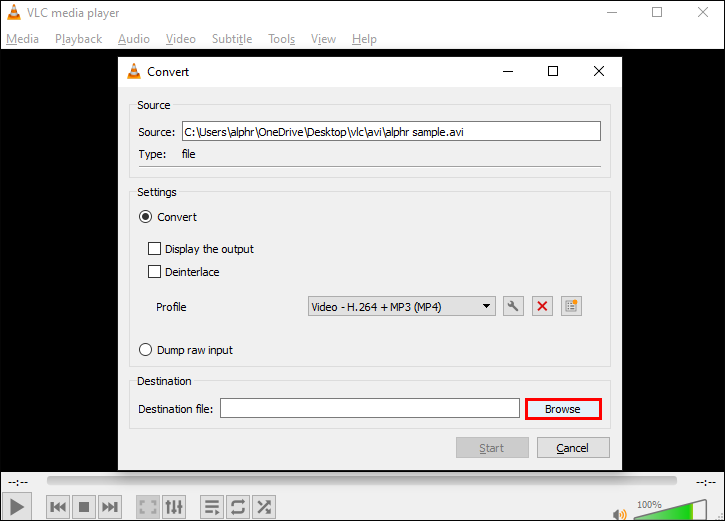Skip to previous media button
The height and width of the screenshot is (521, 725).
pos(58,507)
